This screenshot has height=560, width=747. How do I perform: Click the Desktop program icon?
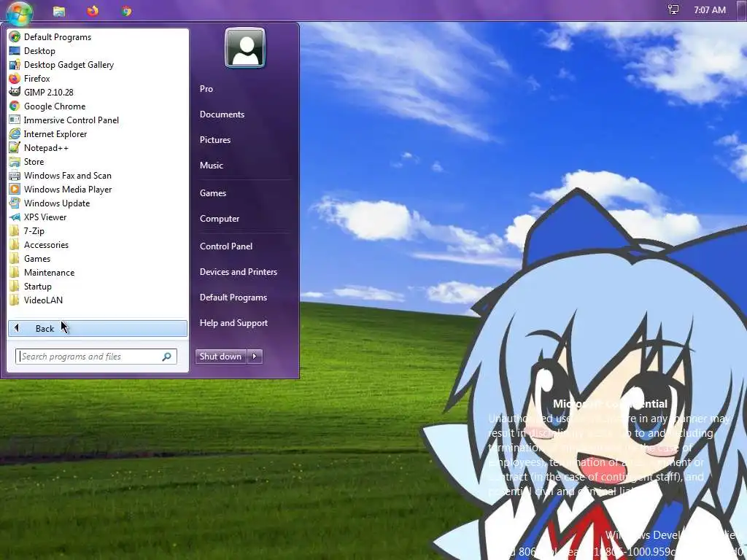click(x=15, y=50)
